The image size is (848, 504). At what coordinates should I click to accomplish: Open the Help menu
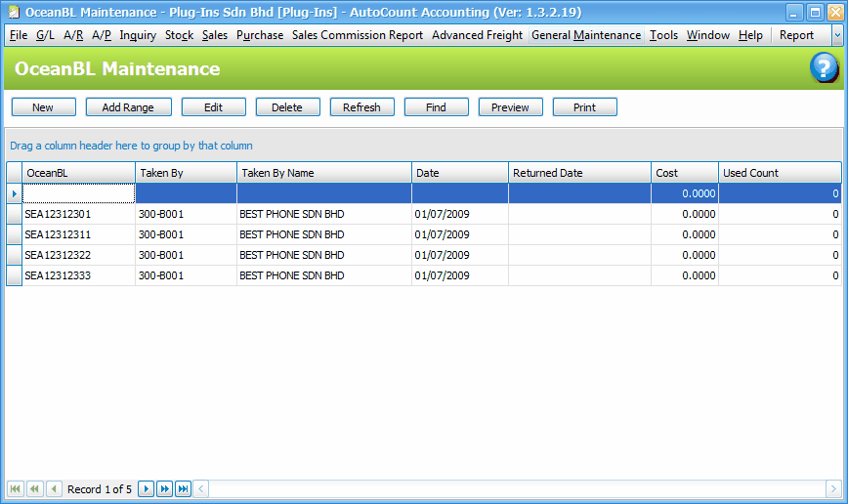[x=750, y=35]
